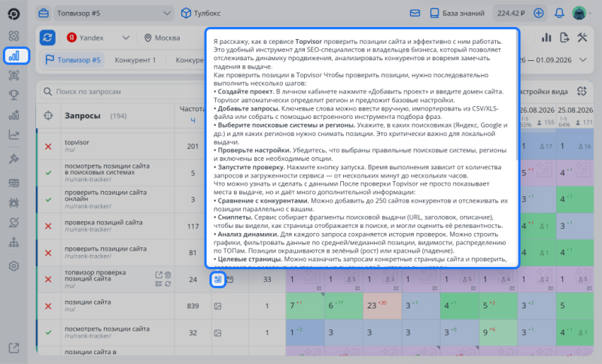Select the Москва region selector
Image resolution: width=602 pixels, height=364 pixels.
162,38
